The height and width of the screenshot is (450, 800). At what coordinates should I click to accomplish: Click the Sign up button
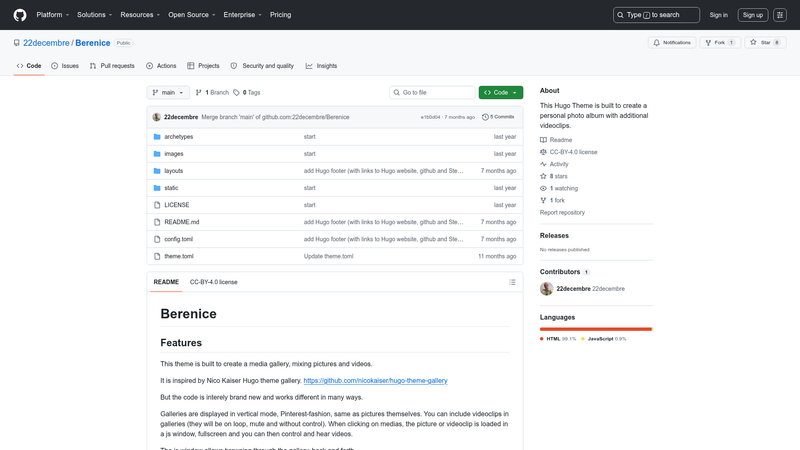pyautogui.click(x=753, y=15)
